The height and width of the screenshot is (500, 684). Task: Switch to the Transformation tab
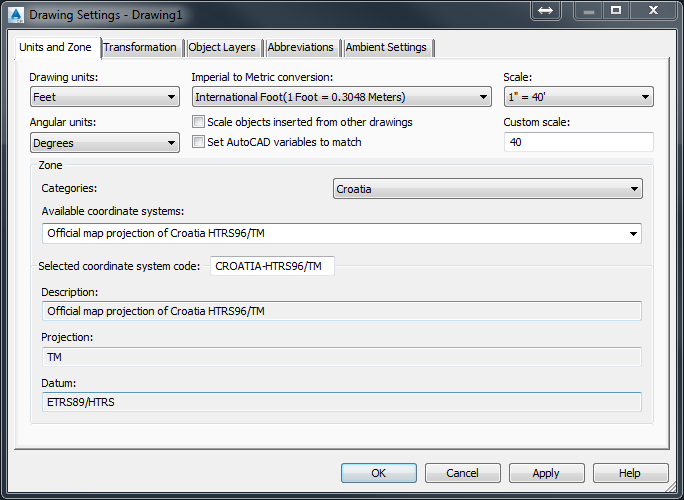click(x=140, y=47)
